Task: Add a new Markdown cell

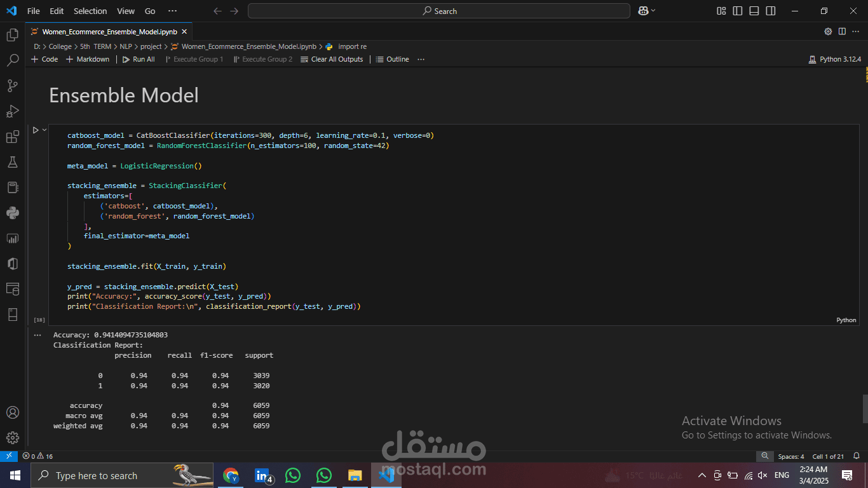Action: click(x=88, y=59)
